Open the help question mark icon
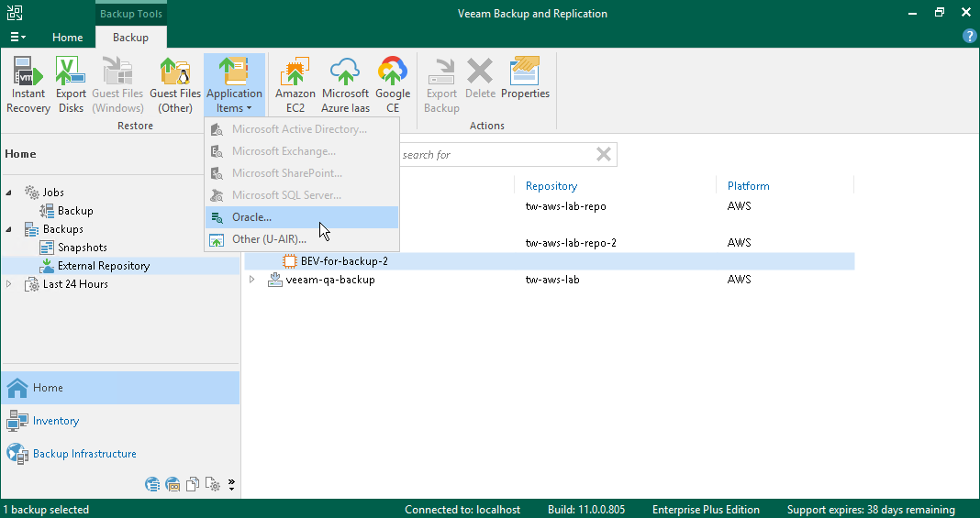 pyautogui.click(x=969, y=37)
